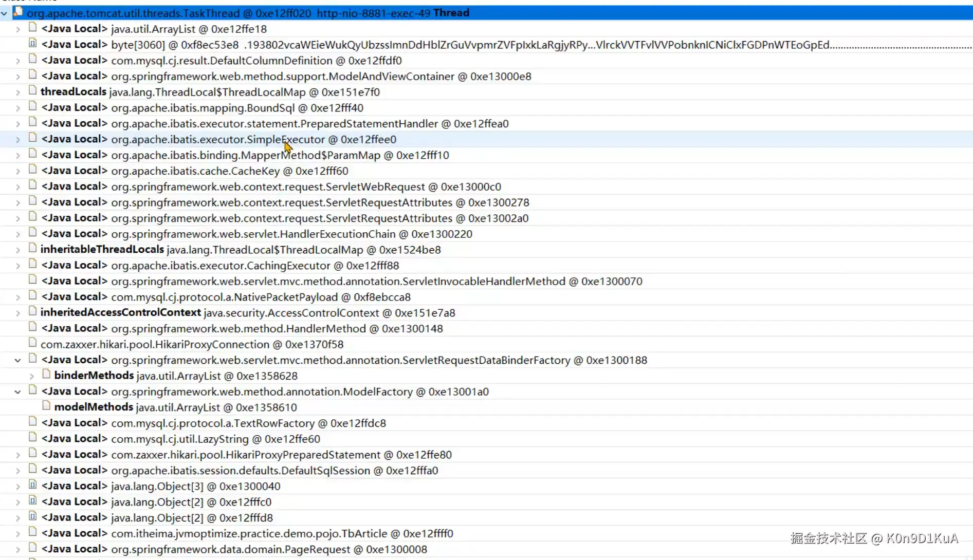Click the icon beside ServletRequestAttributes @ 0xe13002a0

[x=32, y=216]
